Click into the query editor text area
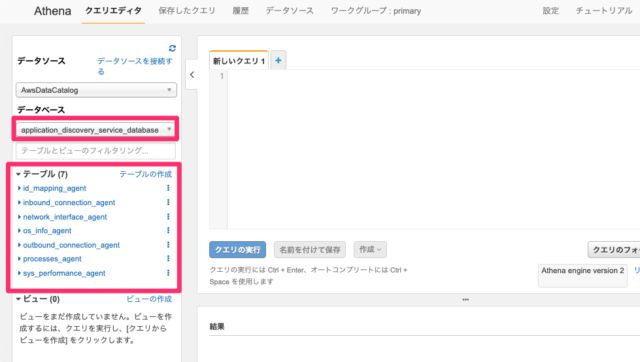The height and width of the screenshot is (362, 640). [x=433, y=149]
